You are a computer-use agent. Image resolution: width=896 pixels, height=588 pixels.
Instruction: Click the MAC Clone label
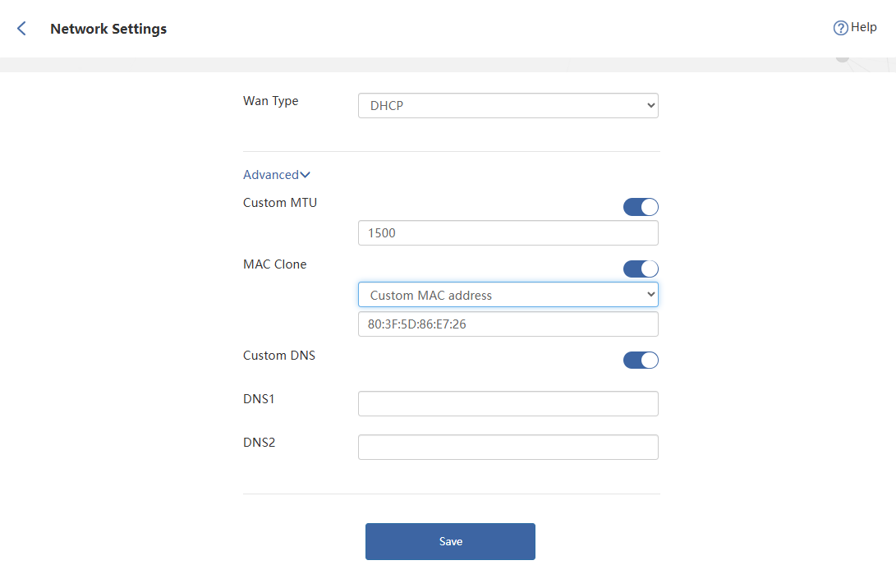pyautogui.click(x=274, y=264)
